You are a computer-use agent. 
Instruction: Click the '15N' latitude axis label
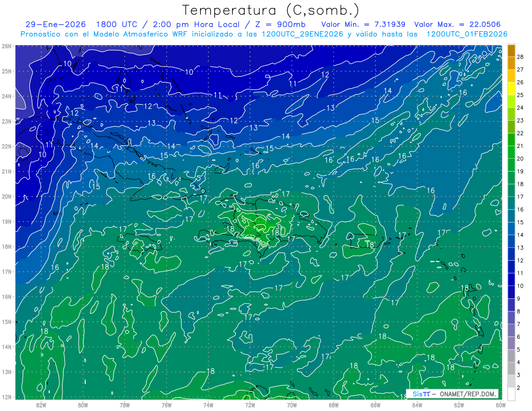click(6, 321)
